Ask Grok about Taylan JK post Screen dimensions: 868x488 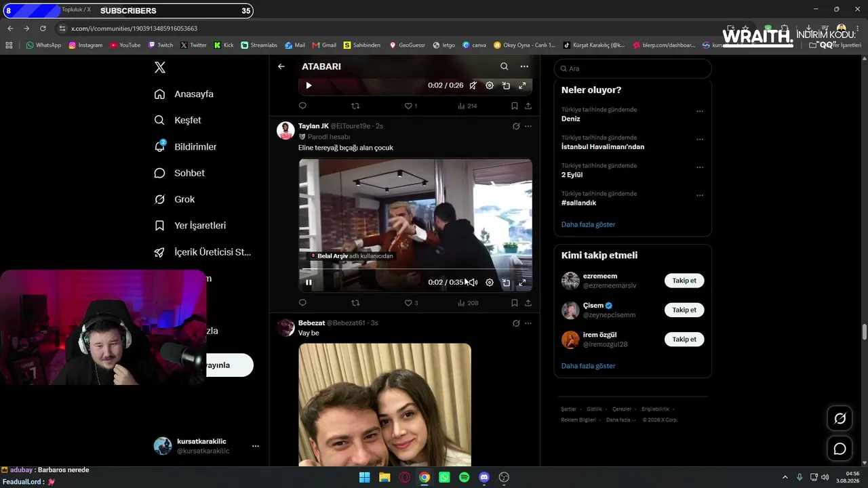click(516, 126)
